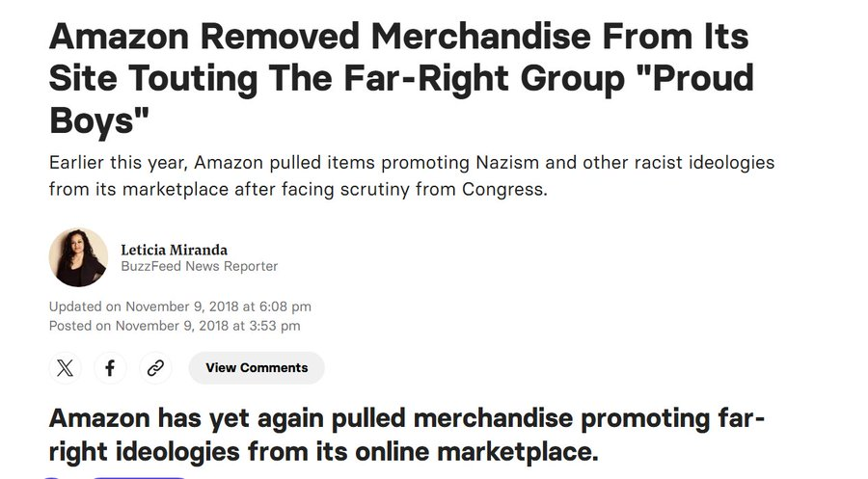Click "3:53 pm" in the posted time
The image size is (868, 479).
pyautogui.click(x=274, y=326)
